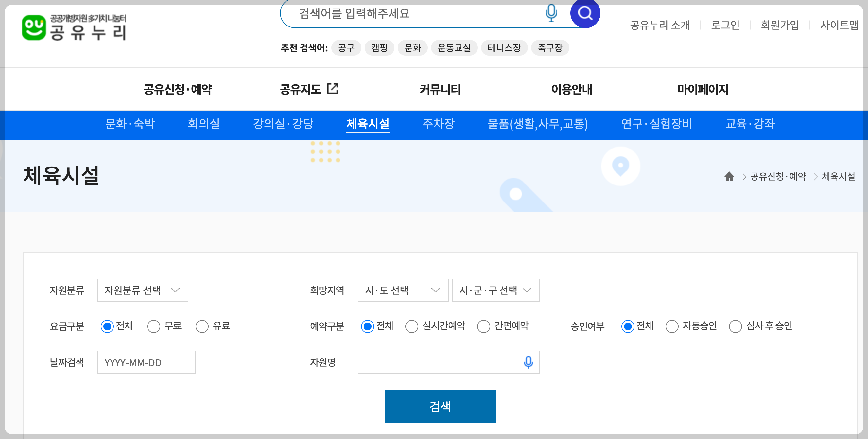
Task: Select 무료 fee radio button
Action: pyautogui.click(x=154, y=326)
